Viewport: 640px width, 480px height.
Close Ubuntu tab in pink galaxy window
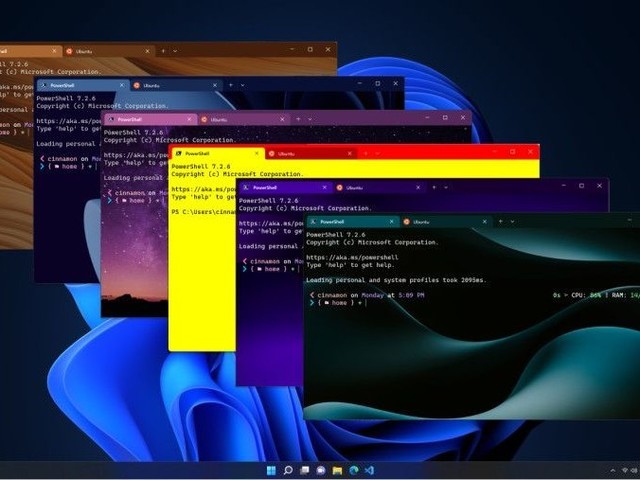pyautogui.click(x=282, y=119)
